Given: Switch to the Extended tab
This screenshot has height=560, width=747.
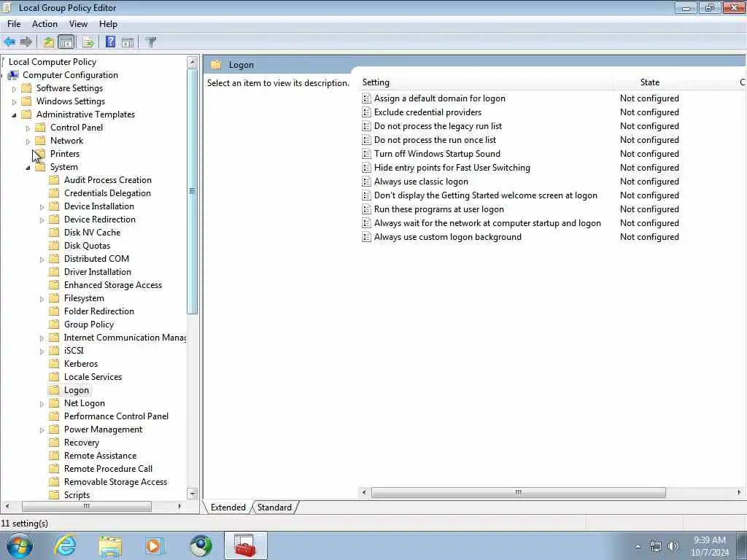Looking at the screenshot, I should (x=228, y=507).
